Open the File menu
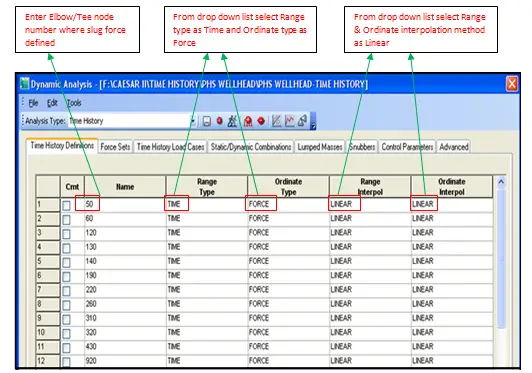Image resolution: width=532 pixels, height=373 pixels. tap(33, 103)
